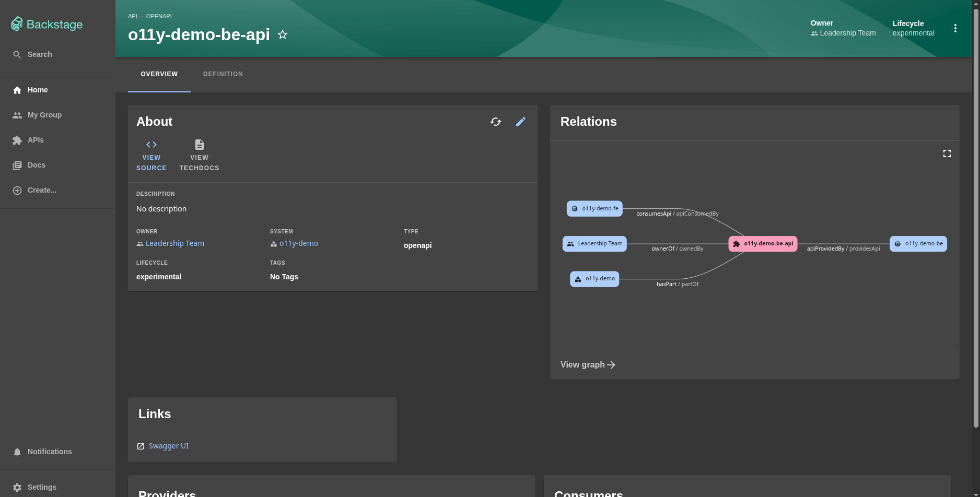Screen dimensions: 980x497
Task: Click Swagger UI external link icon
Action: pyautogui.click(x=141, y=446)
